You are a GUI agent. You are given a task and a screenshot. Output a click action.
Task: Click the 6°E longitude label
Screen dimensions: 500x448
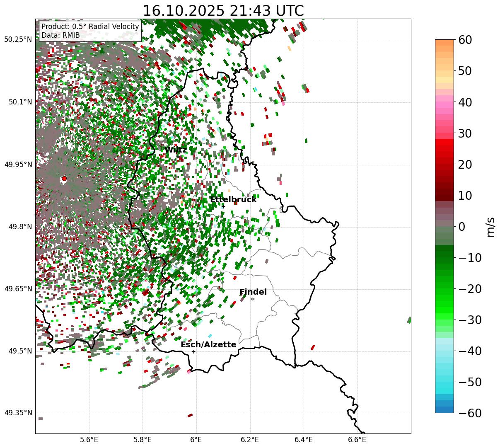[x=196, y=440]
